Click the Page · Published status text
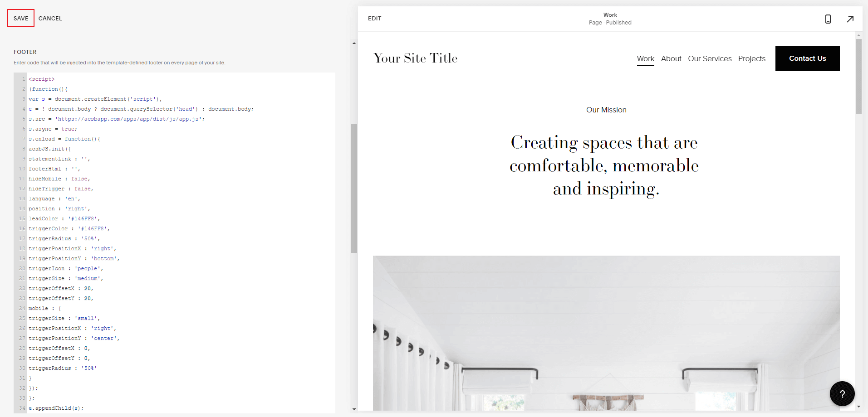Viewport: 868px width, 417px height. point(610,23)
